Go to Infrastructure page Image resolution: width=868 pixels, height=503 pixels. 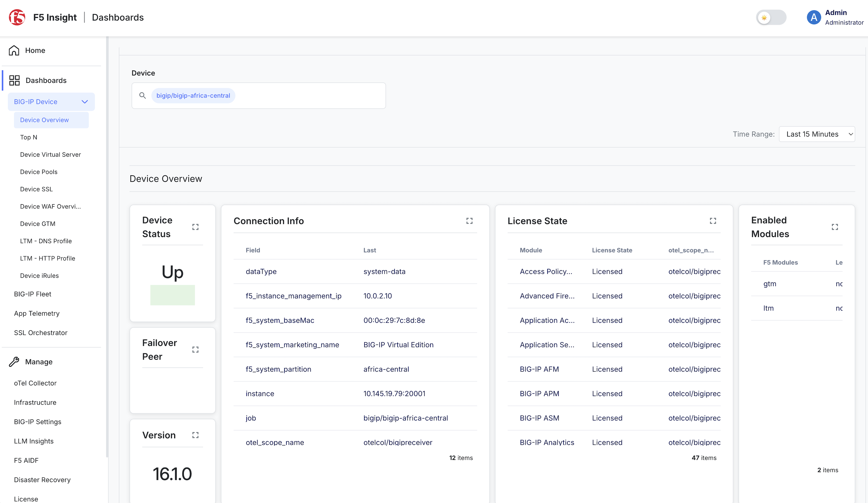pyautogui.click(x=35, y=403)
